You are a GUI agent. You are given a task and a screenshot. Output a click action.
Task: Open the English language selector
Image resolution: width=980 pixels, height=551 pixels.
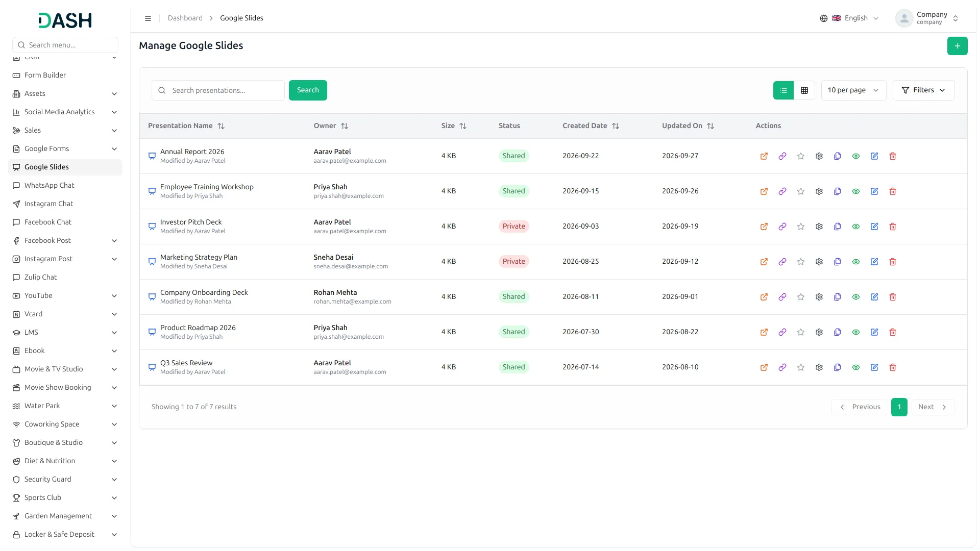[x=849, y=18]
